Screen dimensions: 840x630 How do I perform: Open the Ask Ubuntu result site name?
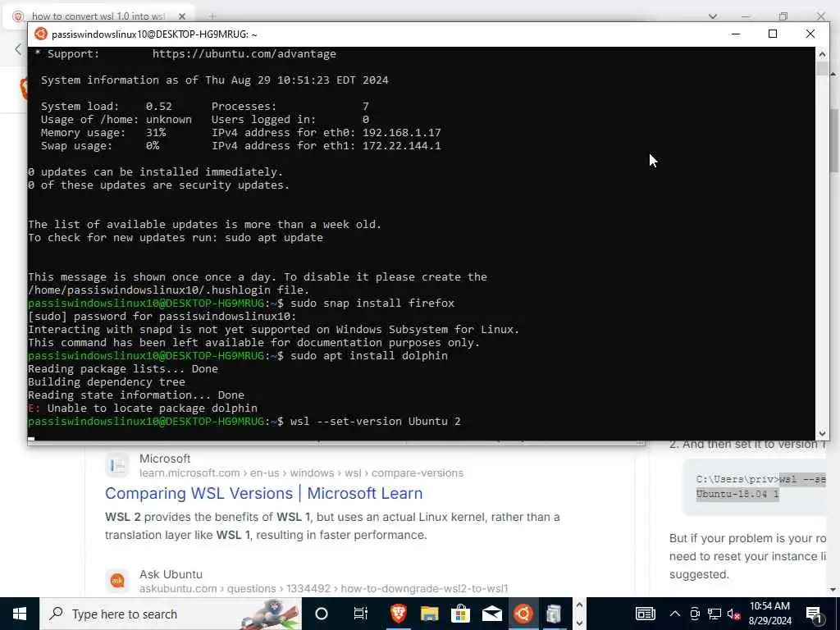pyautogui.click(x=171, y=574)
